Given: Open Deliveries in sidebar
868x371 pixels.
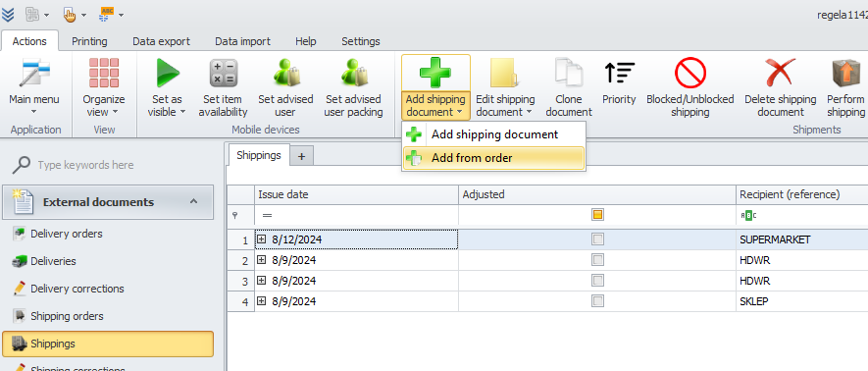Looking at the screenshot, I should coord(53,261).
